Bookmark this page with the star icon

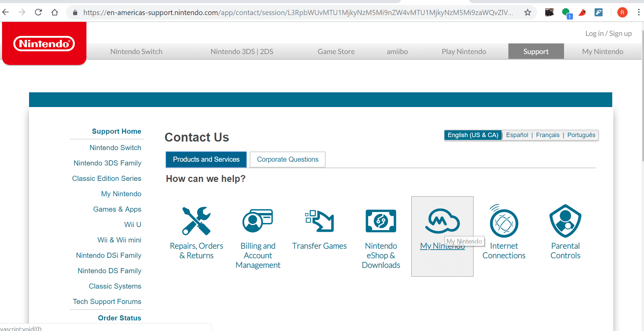(527, 13)
